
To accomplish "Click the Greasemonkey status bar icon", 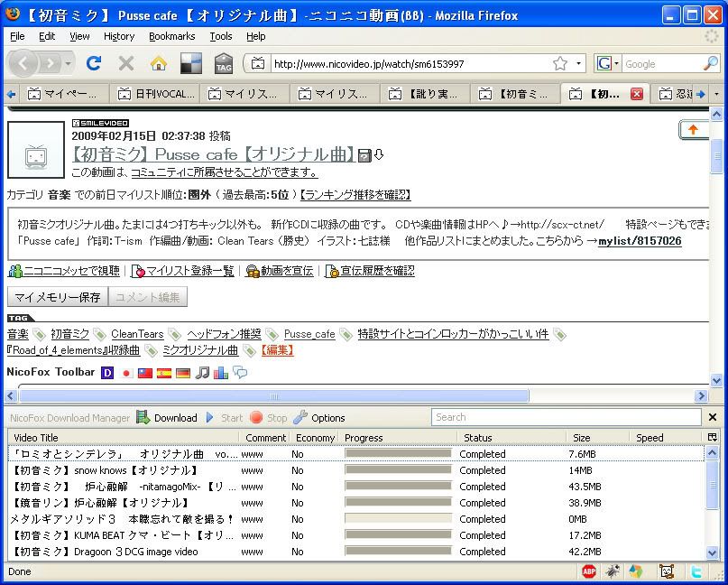I will click(667, 571).
